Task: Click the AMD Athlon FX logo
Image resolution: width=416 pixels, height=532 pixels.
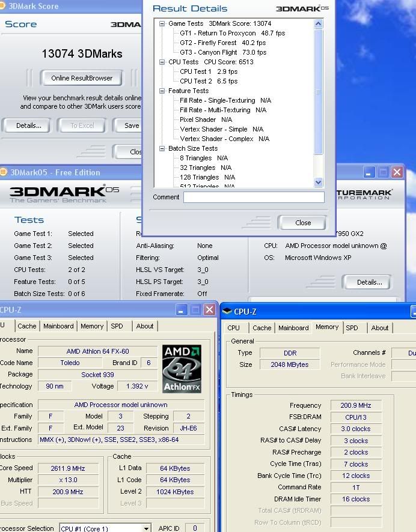Action: point(182,369)
